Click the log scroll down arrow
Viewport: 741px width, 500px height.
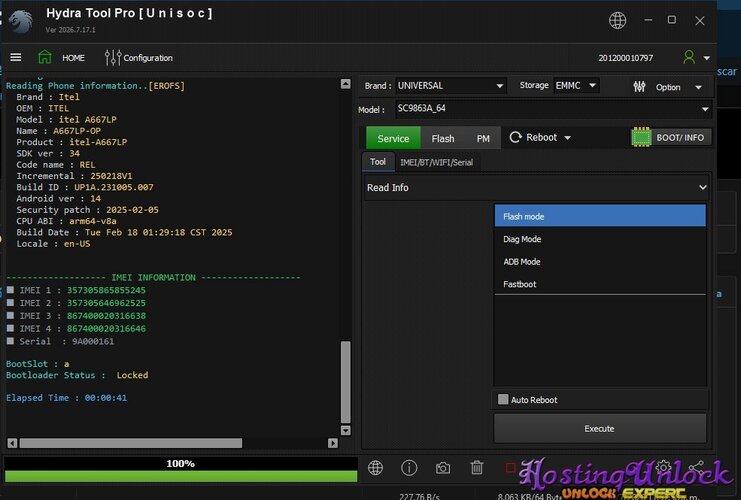tap(345, 430)
